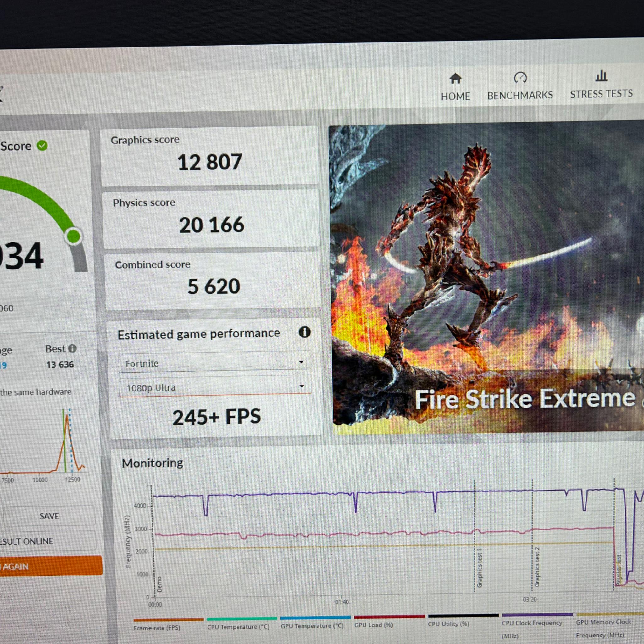The image size is (644, 644).
Task: Click the Estimated game performance heading
Action: click(x=199, y=334)
